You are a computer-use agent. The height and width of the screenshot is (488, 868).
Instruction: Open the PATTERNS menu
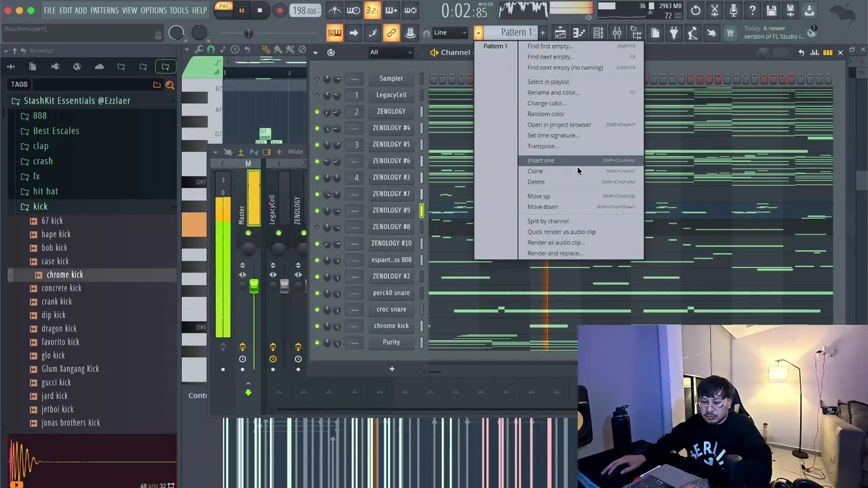click(104, 11)
